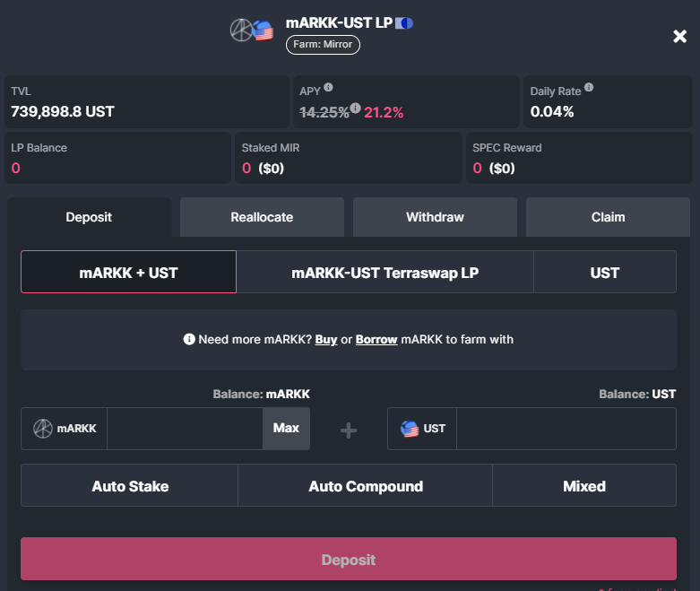
Task: Click the Max button for mARKK
Action: coord(286,429)
